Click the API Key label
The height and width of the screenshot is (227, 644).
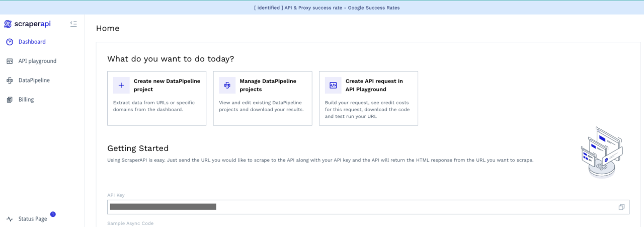pyautogui.click(x=115, y=195)
